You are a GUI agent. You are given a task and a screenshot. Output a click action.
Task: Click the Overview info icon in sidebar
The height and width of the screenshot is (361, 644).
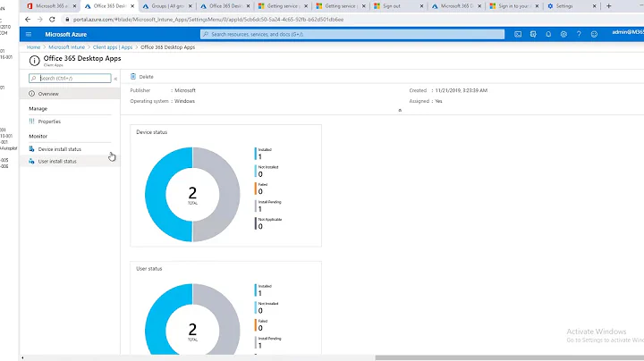tap(31, 94)
